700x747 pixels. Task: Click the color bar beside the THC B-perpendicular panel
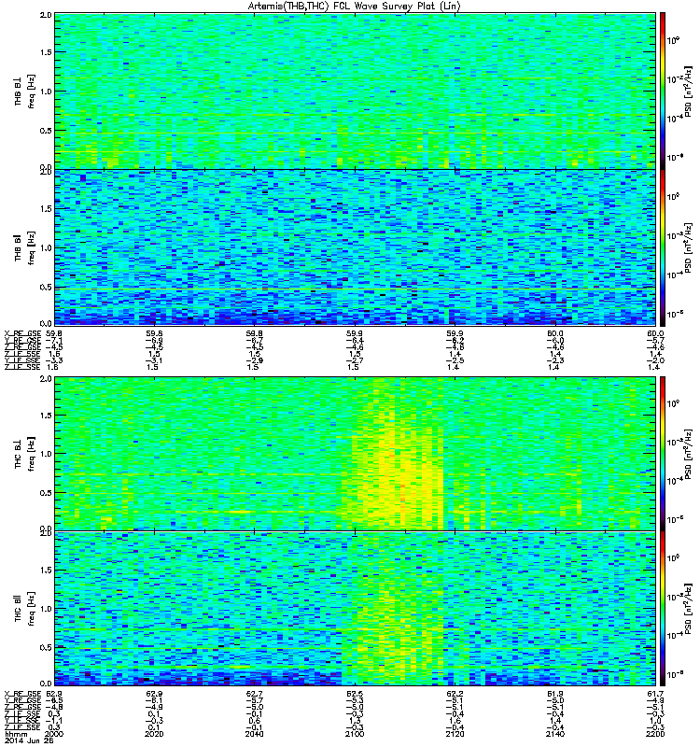click(662, 453)
